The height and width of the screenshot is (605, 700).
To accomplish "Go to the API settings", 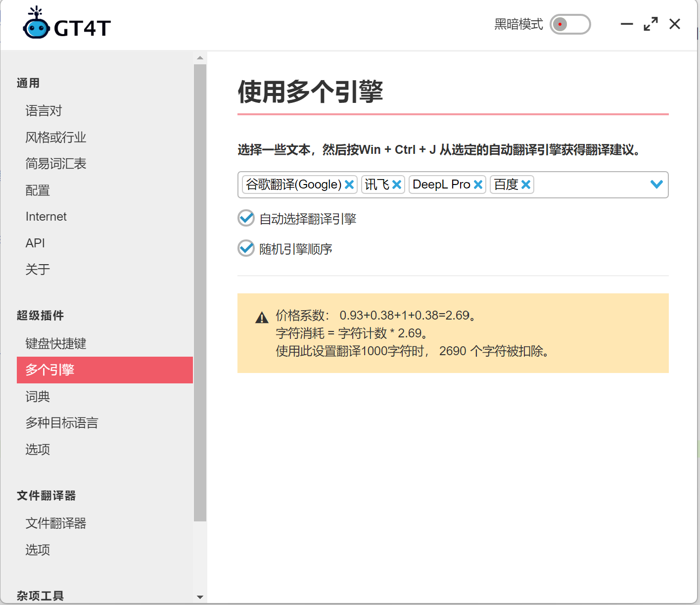I will pos(34,243).
